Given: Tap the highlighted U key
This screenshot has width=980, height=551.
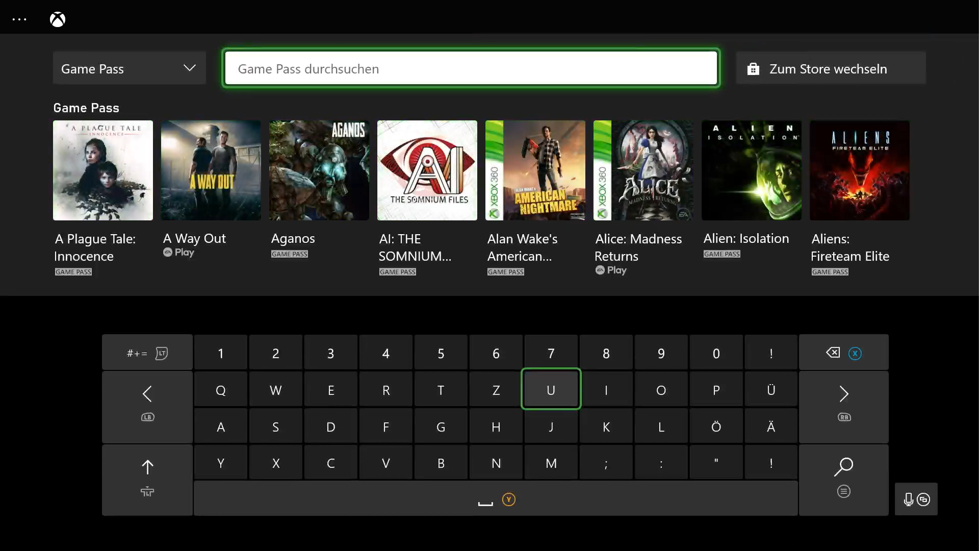Looking at the screenshot, I should point(551,389).
